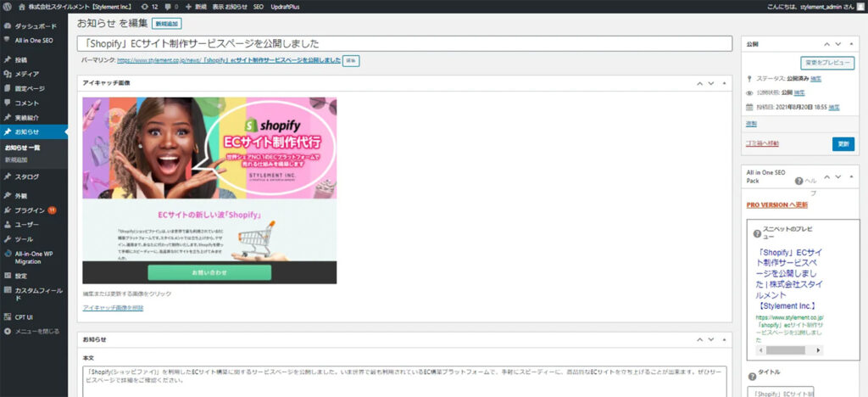Viewport: 868px width, 397px height.
Task: Open the permalink URL
Action: click(229, 60)
